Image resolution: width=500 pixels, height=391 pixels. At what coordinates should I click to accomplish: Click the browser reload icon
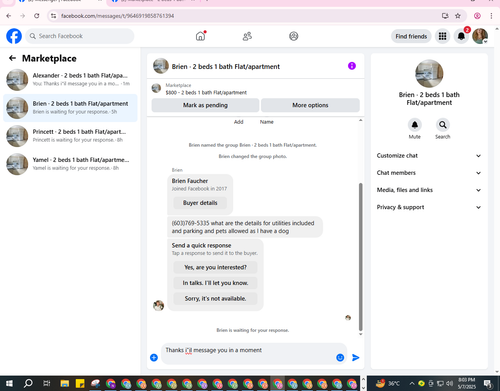[x=37, y=16]
